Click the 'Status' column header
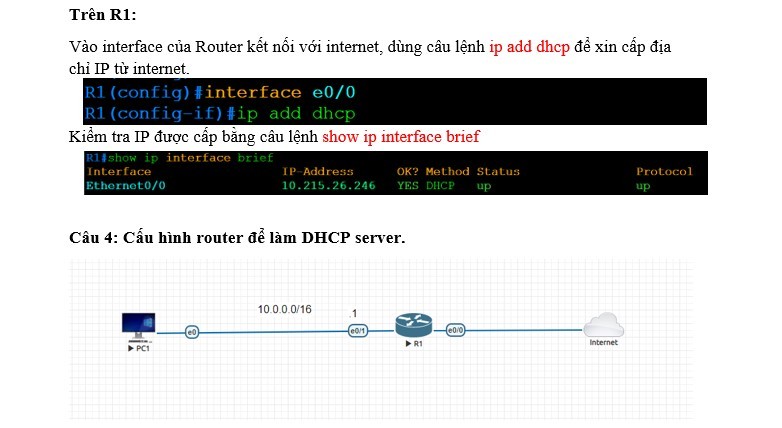This screenshot has width=782, height=428. pyautogui.click(x=498, y=172)
